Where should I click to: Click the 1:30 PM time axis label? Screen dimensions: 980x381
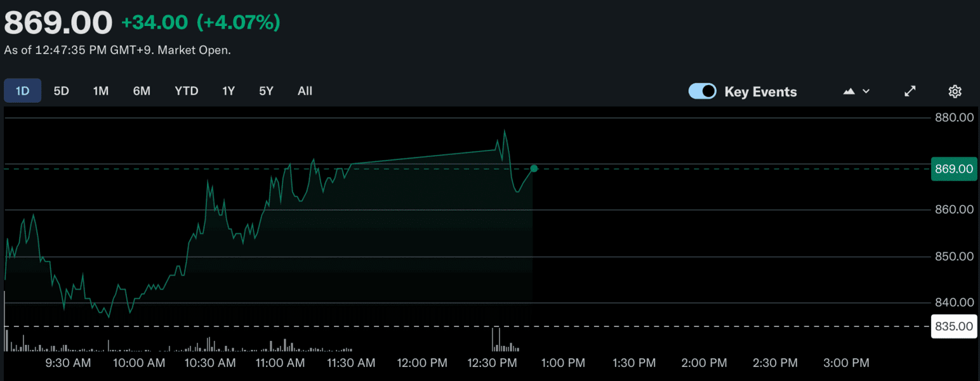[633, 363]
